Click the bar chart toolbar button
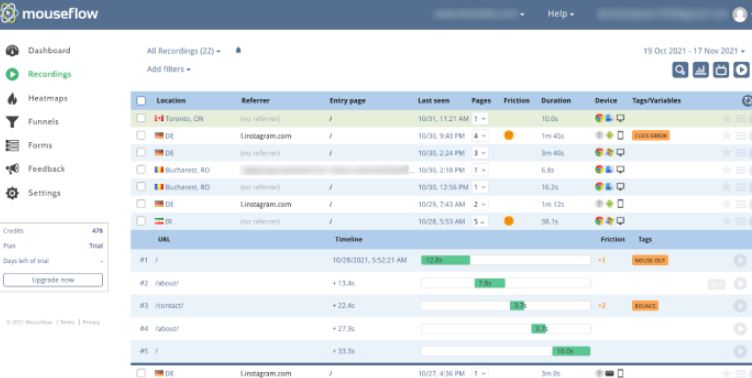752x378 pixels. [x=700, y=70]
